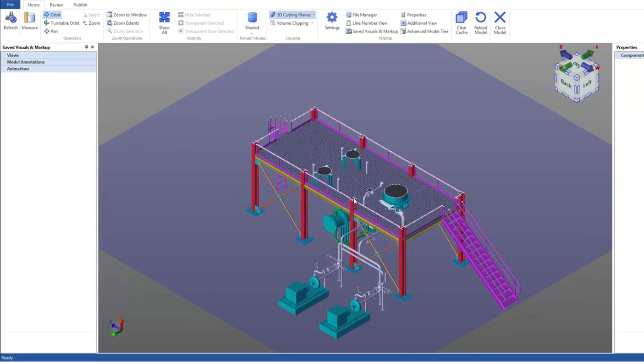The height and width of the screenshot is (362, 644).
Task: Click the Back face of view cube
Action: (x=566, y=83)
